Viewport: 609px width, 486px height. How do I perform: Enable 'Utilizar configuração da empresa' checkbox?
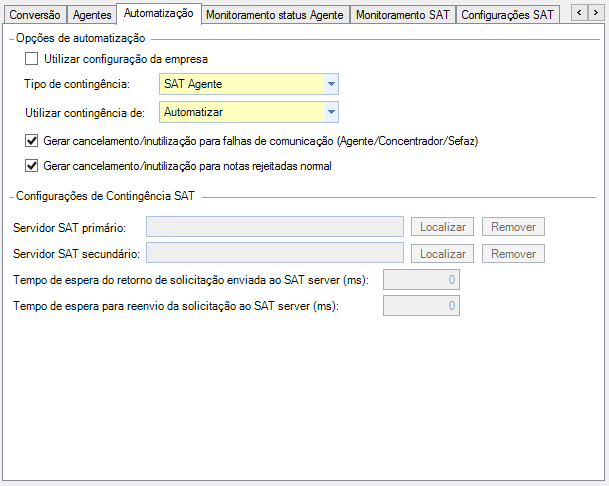point(31,59)
